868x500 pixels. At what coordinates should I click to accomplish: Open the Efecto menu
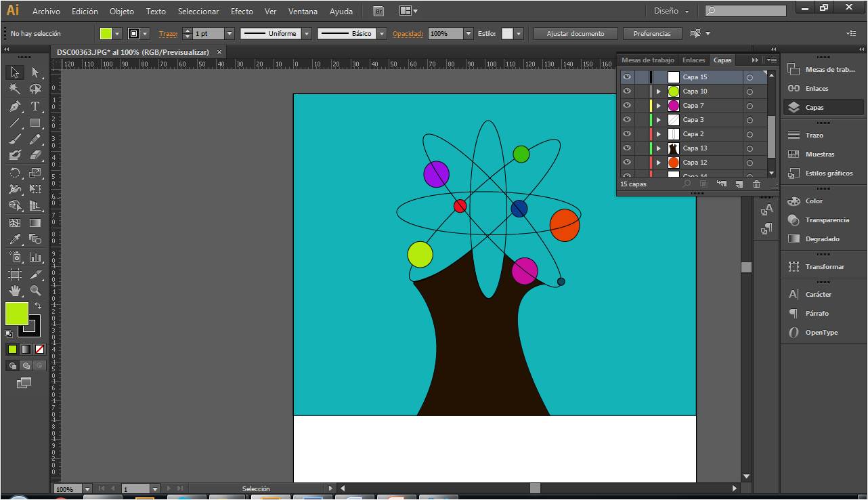coord(242,12)
